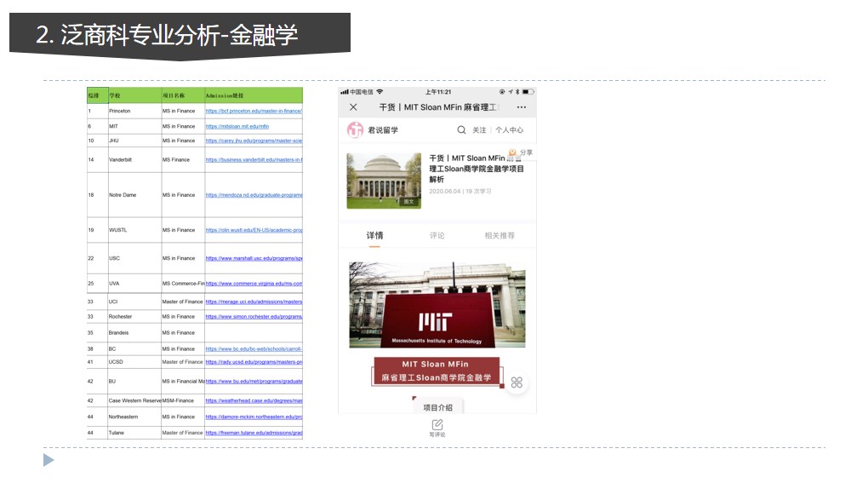868x483 pixels.
Task: Click the 2020.06.04 | 19 次学习 line
Action: click(460, 191)
